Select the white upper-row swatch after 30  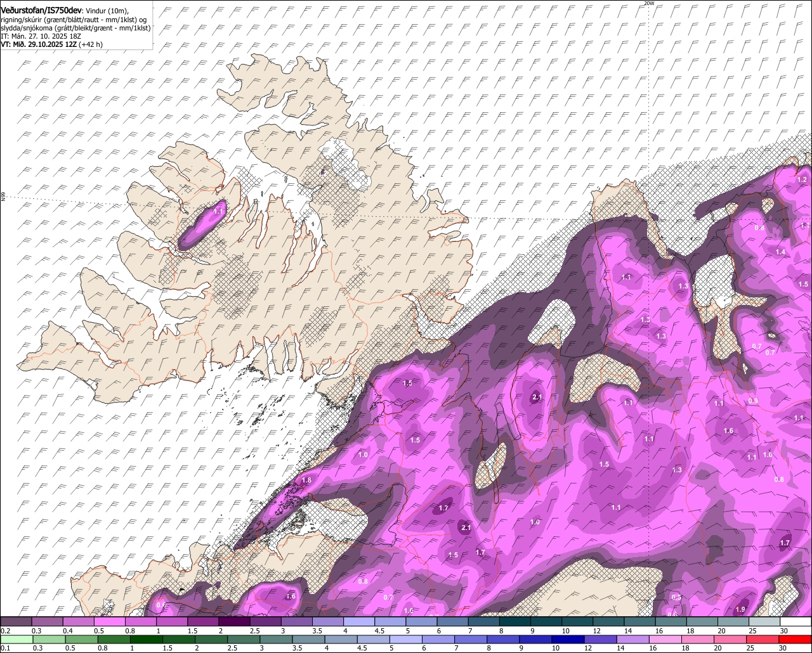(796, 621)
